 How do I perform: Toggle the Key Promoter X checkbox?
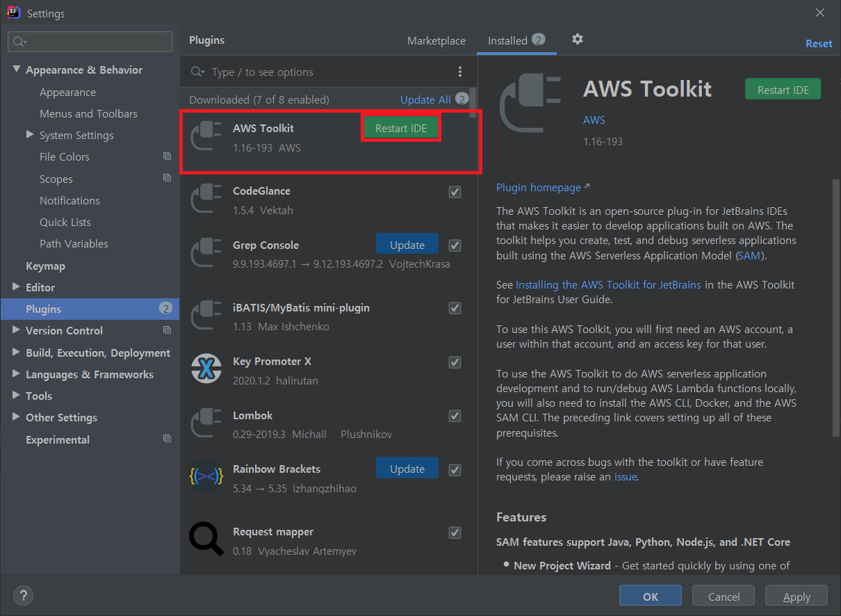[x=455, y=362]
